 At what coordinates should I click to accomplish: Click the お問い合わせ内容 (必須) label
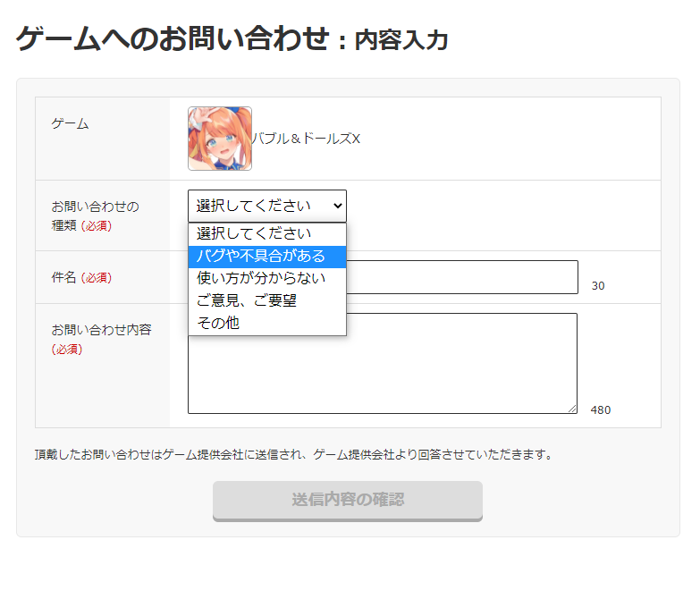[100, 330]
